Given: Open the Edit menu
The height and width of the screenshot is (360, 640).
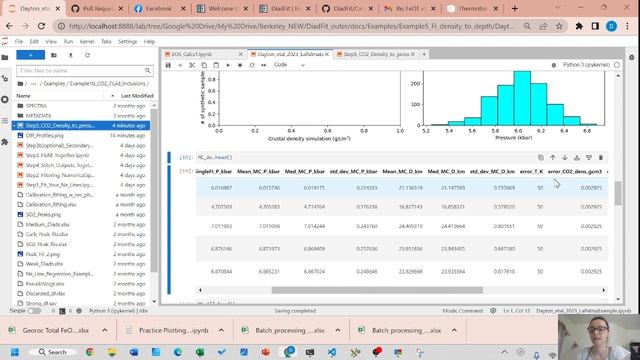Looking at the screenshot, I should (x=34, y=42).
